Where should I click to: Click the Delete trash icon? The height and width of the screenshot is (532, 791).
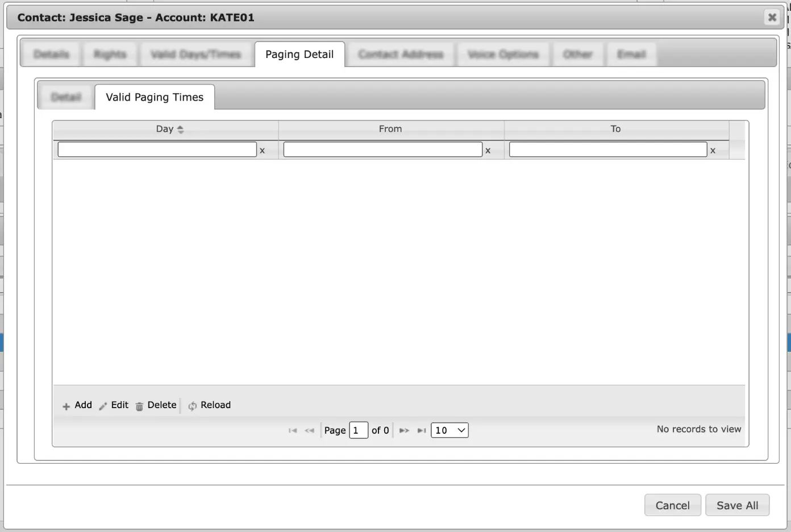tap(139, 406)
